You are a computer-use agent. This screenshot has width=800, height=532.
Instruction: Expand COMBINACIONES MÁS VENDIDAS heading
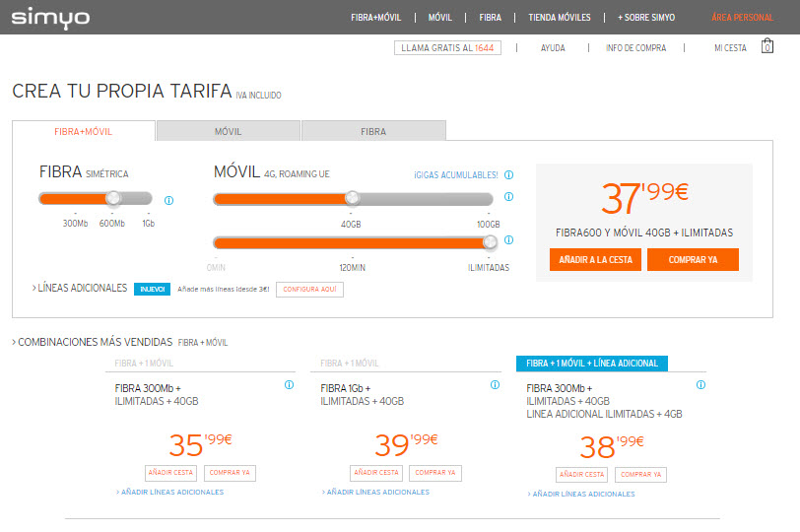click(93, 342)
